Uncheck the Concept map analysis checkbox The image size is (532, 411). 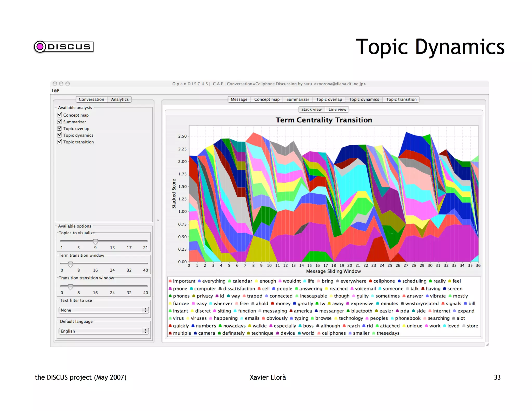(x=60, y=115)
